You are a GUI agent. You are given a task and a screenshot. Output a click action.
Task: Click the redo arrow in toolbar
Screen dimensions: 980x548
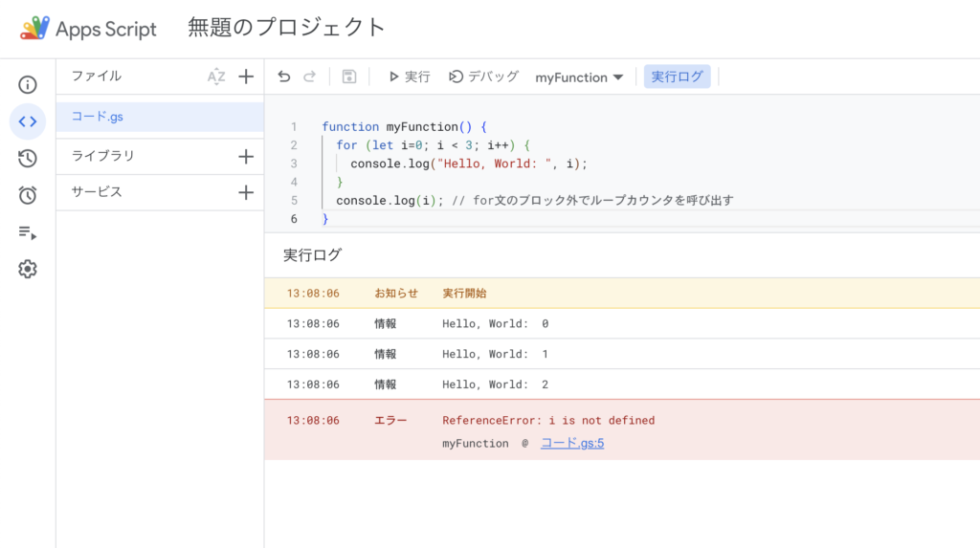tap(309, 77)
